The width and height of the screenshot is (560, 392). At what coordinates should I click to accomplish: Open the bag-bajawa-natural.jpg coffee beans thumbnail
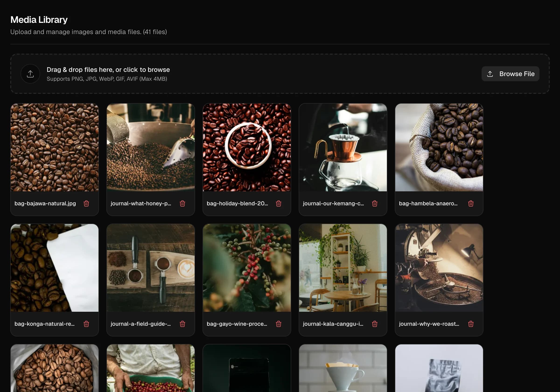tap(55, 147)
